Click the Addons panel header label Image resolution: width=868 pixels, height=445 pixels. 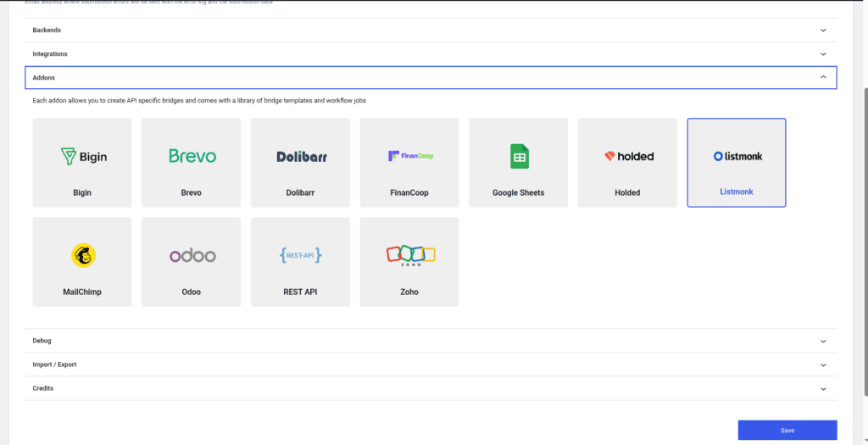[x=44, y=77]
